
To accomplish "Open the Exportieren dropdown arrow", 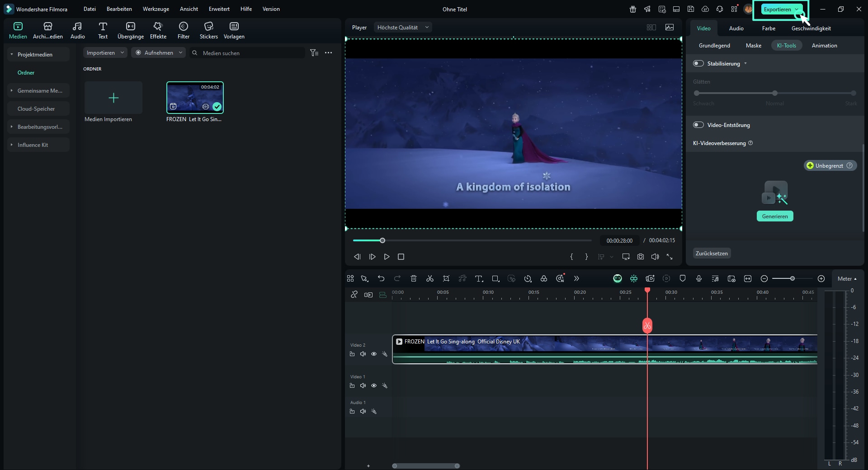I will click(x=797, y=9).
